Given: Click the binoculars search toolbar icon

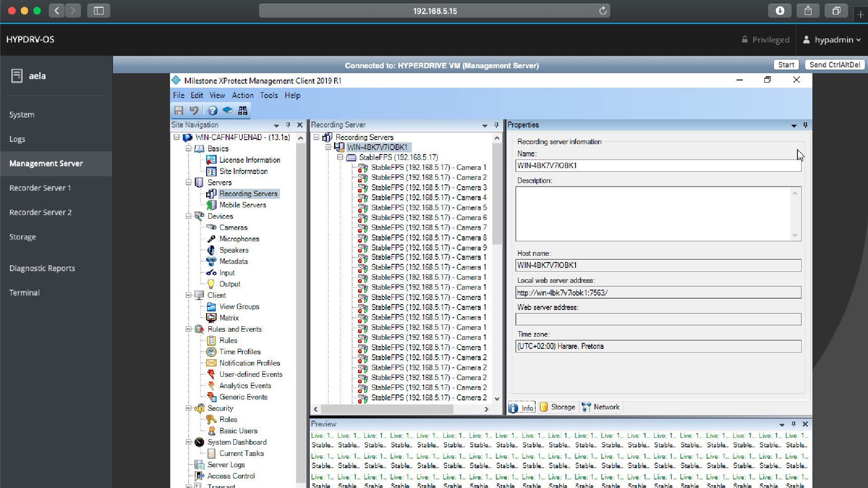Looking at the screenshot, I should [x=243, y=110].
